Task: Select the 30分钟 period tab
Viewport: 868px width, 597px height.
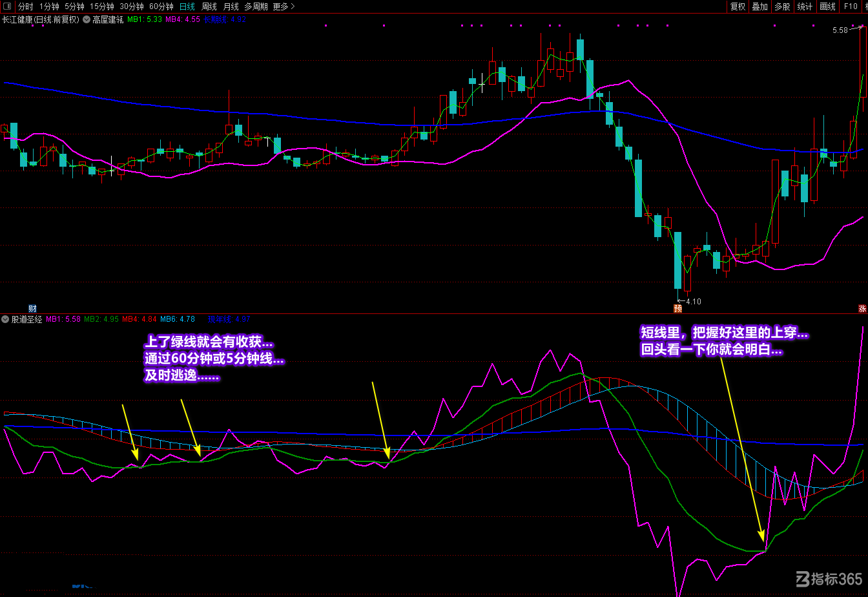Action: pos(132,6)
